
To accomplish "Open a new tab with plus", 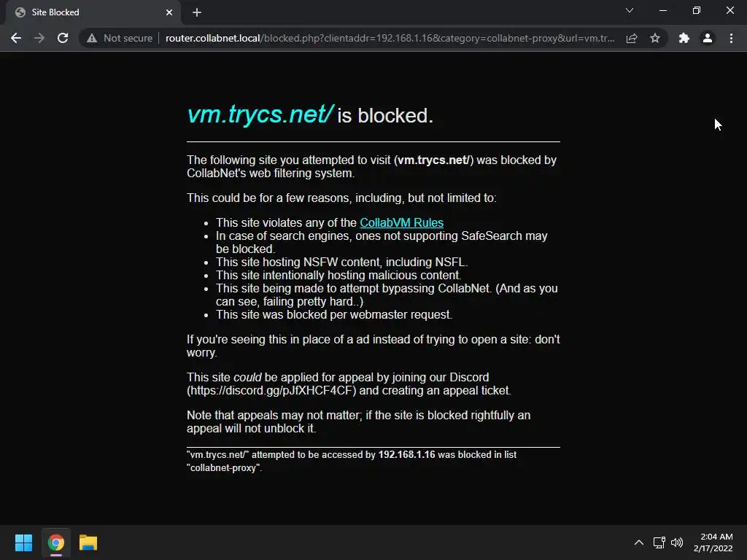I will pyautogui.click(x=197, y=12).
